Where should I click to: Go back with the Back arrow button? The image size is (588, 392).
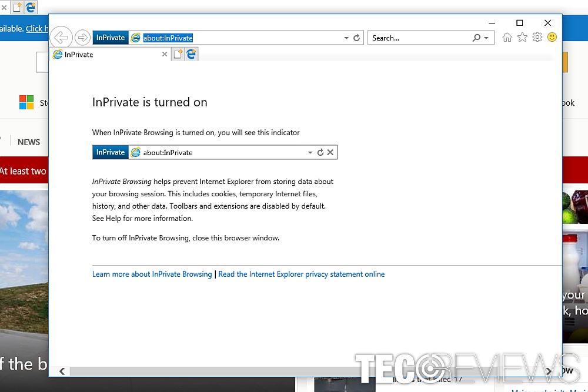tap(61, 37)
